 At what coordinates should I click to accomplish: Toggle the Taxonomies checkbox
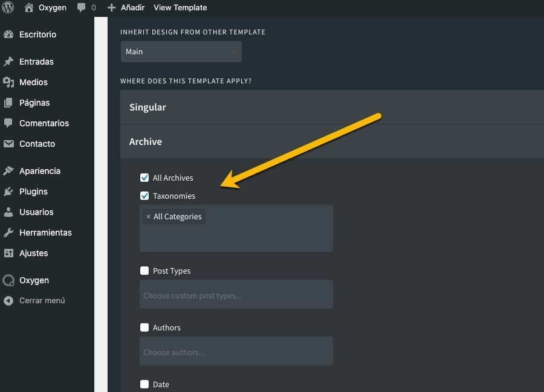(x=144, y=196)
